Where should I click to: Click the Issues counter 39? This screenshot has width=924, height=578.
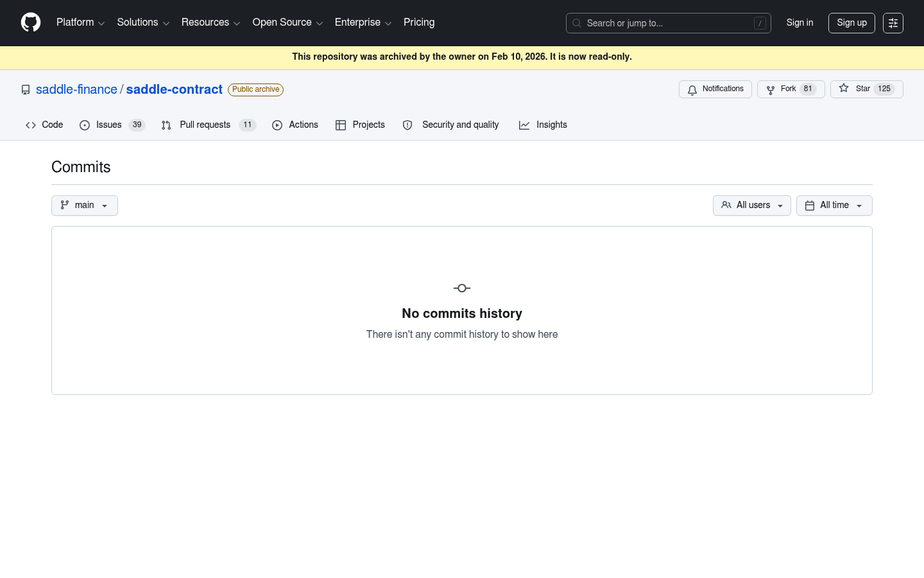[x=137, y=125]
